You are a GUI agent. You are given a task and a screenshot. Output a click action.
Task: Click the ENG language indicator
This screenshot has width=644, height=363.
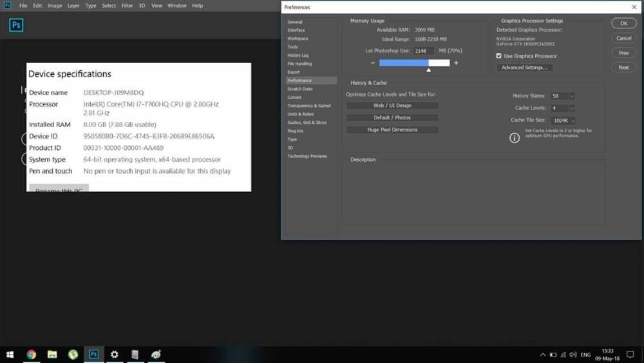pos(585,355)
